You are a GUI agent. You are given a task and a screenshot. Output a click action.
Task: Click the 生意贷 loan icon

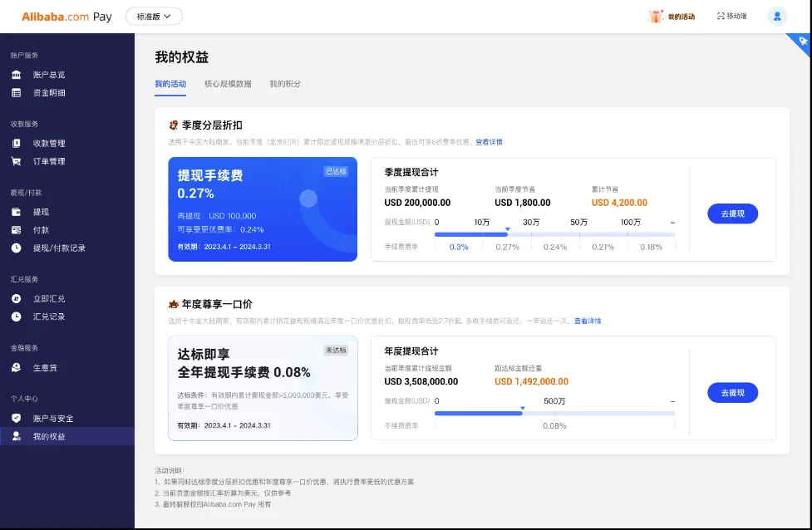click(x=17, y=367)
